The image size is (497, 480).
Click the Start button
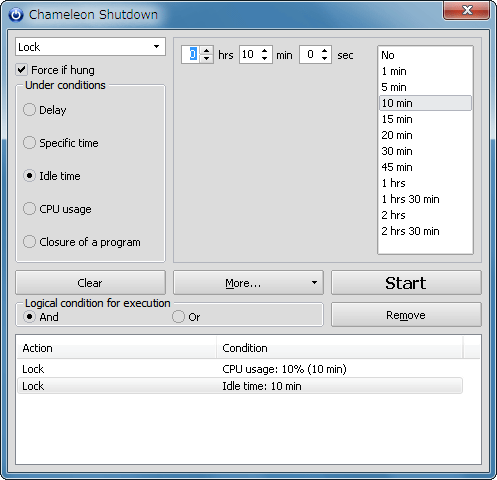pyautogui.click(x=406, y=283)
